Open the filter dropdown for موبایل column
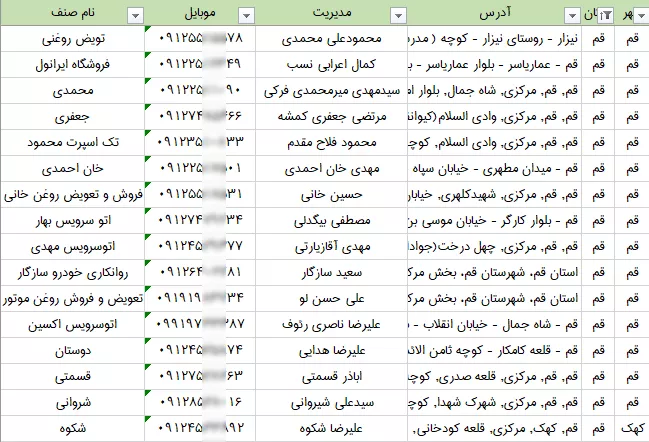649x442 pixels. point(246,16)
